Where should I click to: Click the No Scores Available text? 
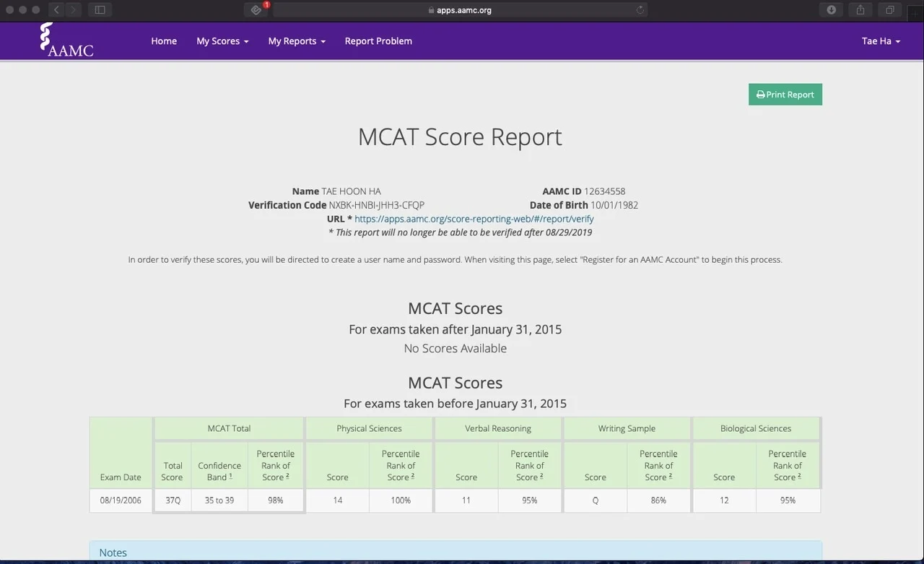click(456, 348)
